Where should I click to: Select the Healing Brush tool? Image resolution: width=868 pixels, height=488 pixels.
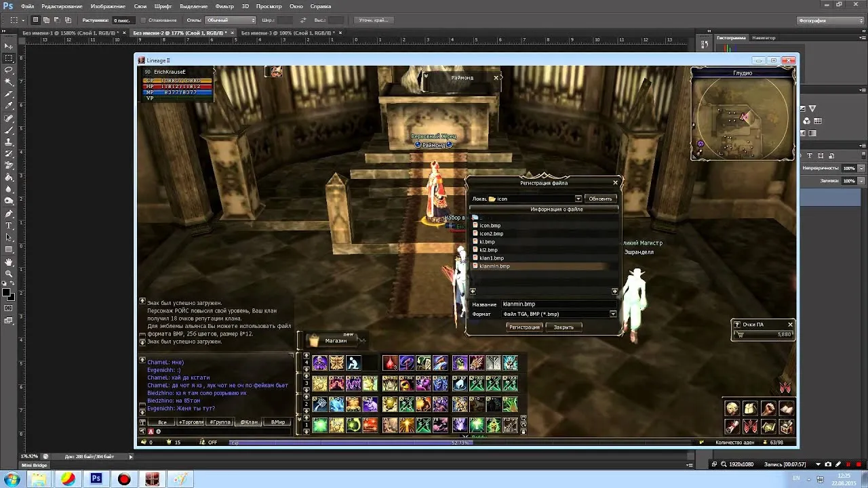point(9,118)
